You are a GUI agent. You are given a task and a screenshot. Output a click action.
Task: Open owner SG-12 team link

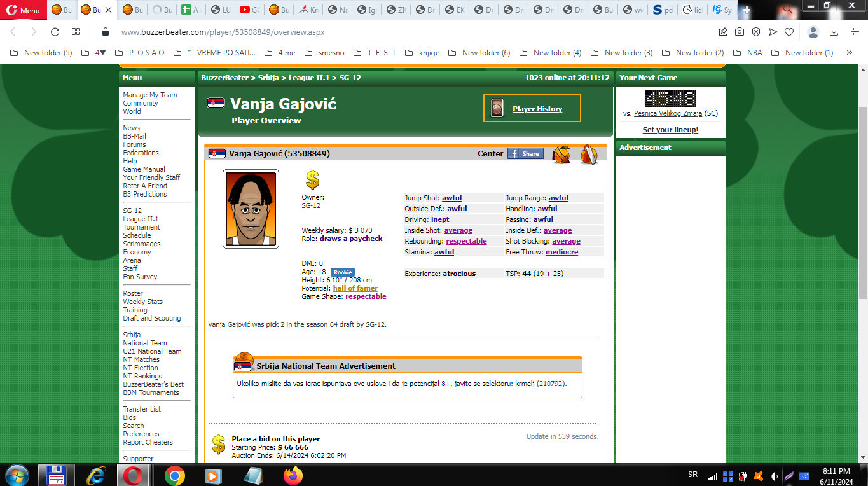(311, 205)
